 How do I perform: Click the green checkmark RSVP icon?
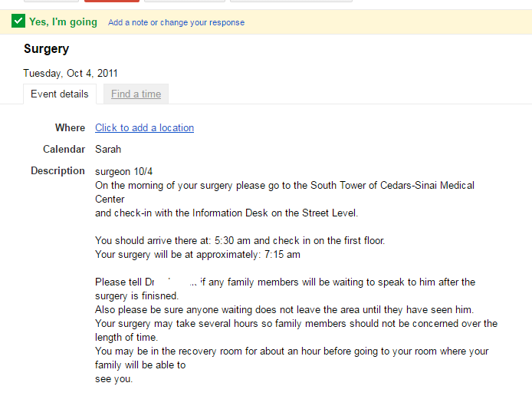pyautogui.click(x=18, y=21)
